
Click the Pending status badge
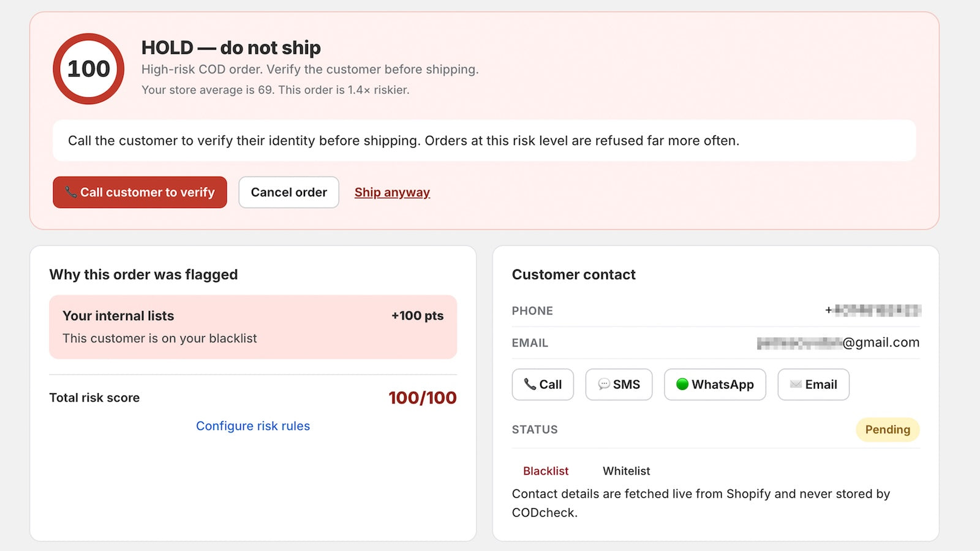point(888,430)
